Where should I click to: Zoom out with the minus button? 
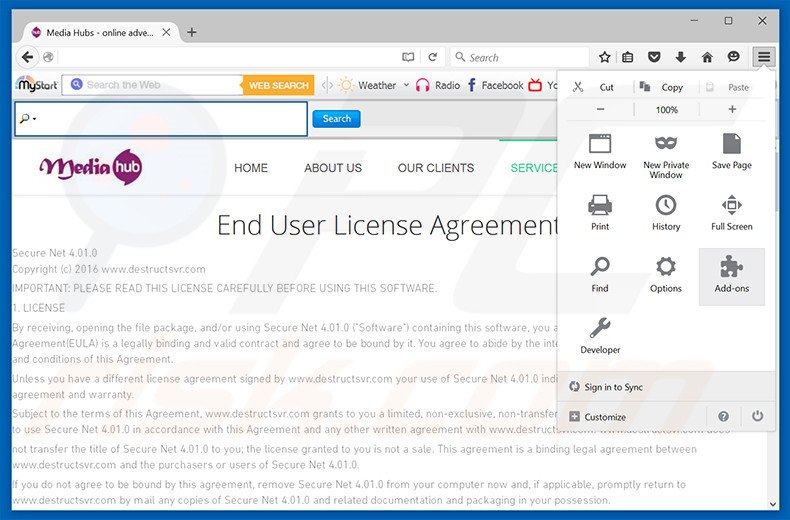(x=600, y=109)
